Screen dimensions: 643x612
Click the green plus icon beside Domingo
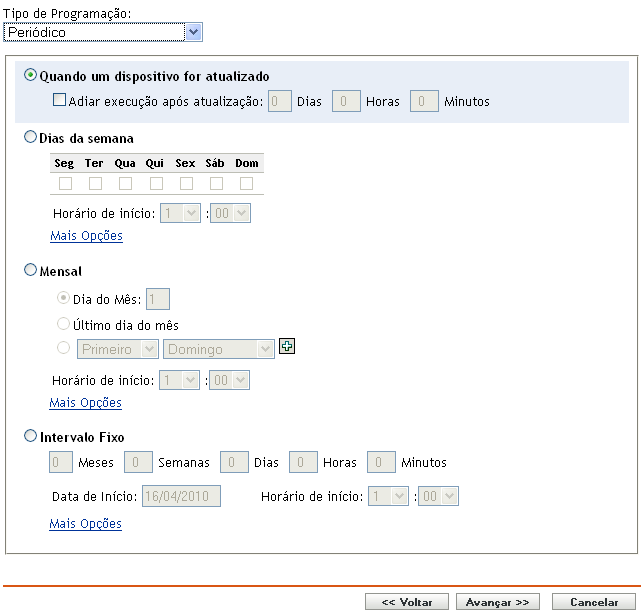pos(287,346)
